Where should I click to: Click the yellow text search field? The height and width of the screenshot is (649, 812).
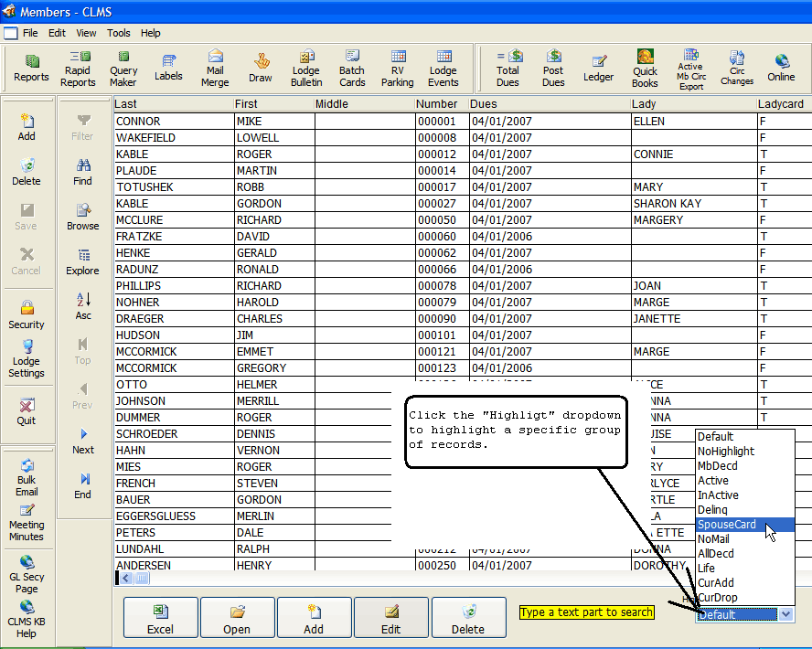[587, 612]
